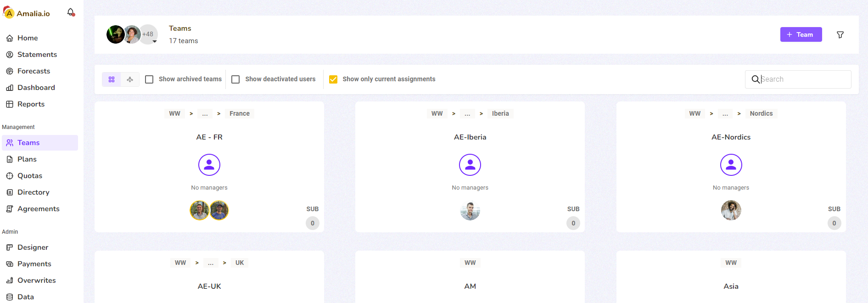868x303 pixels.
Task: Click the Directory contact-book icon
Action: pos(10,192)
